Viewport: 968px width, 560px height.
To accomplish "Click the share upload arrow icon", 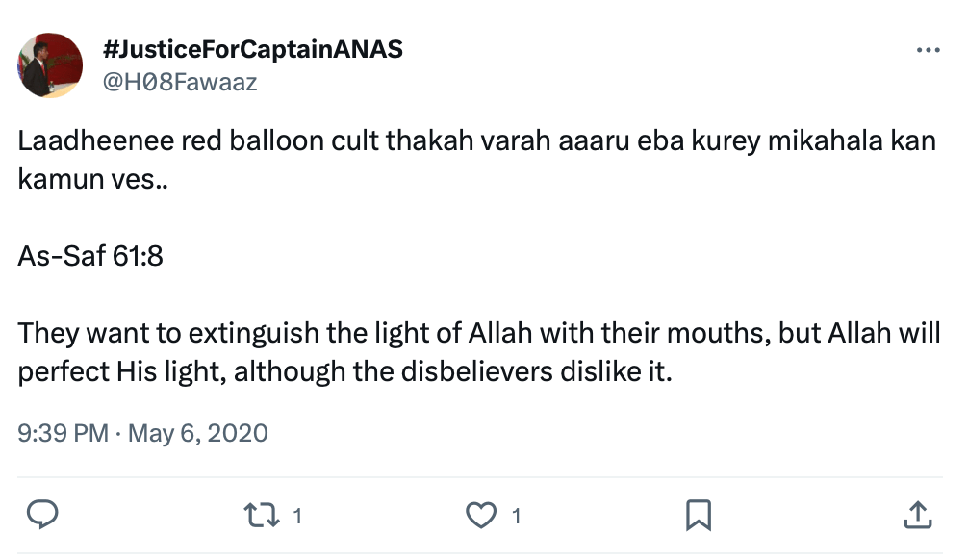I will [x=917, y=516].
